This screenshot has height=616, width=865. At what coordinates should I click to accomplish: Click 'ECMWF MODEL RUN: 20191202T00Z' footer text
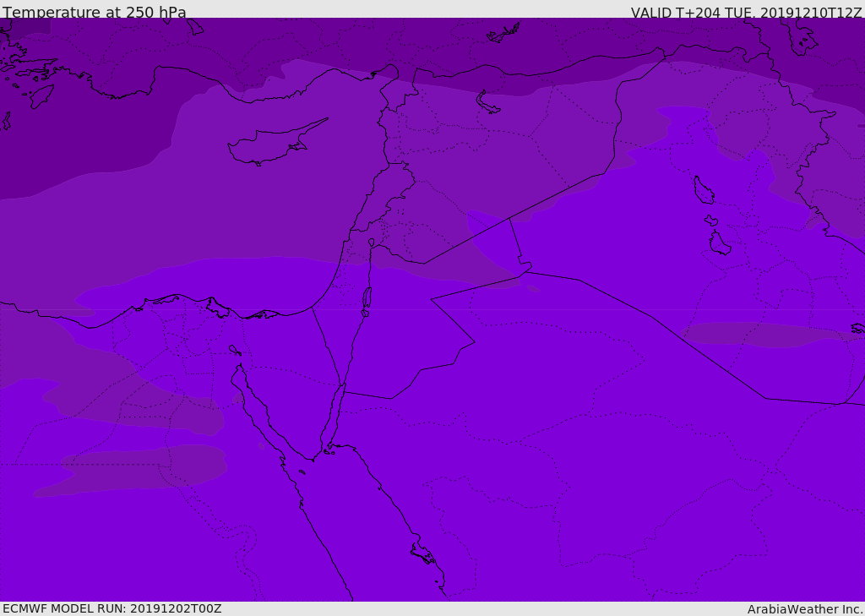tap(112, 608)
